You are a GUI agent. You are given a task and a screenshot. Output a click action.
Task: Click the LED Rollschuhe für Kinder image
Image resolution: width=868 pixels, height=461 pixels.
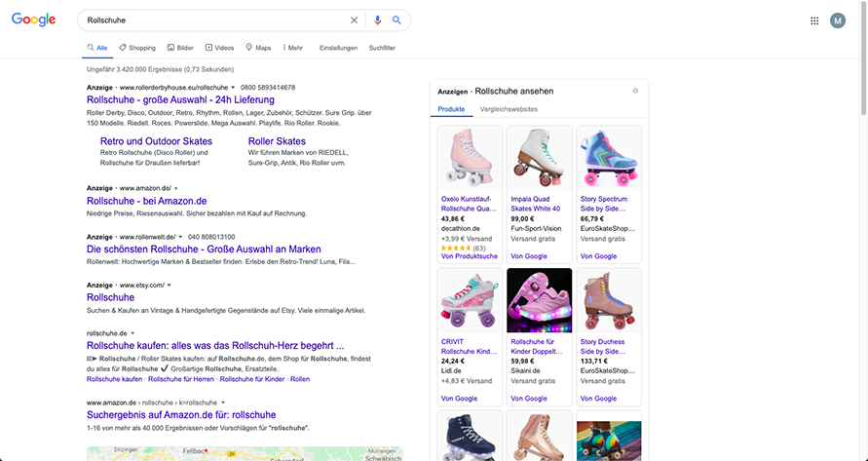coord(539,301)
